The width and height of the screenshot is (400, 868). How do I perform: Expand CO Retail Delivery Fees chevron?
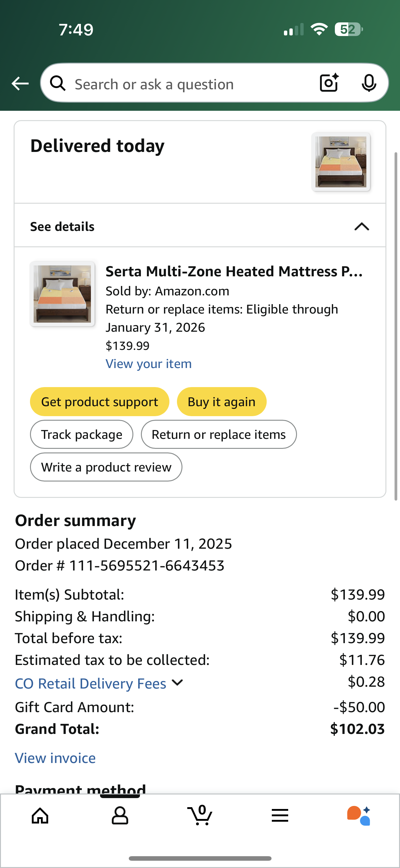177,683
